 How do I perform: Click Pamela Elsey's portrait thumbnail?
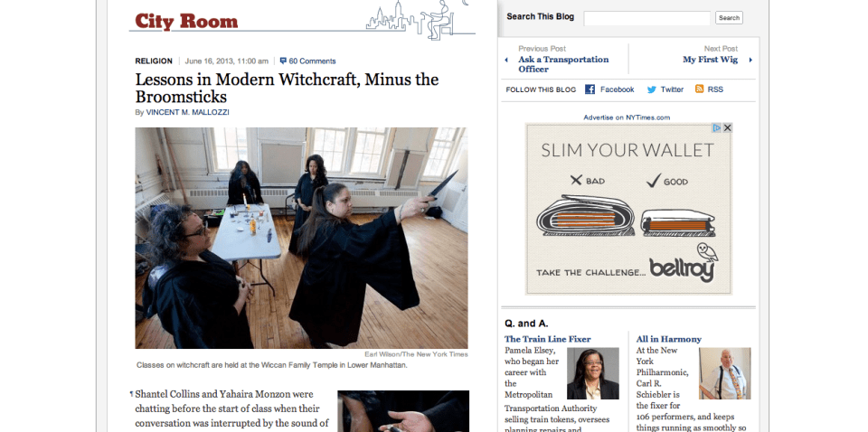pos(593,373)
